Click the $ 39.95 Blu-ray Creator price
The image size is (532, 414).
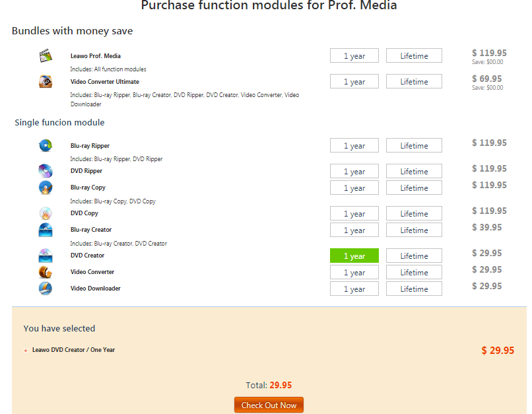[487, 227]
